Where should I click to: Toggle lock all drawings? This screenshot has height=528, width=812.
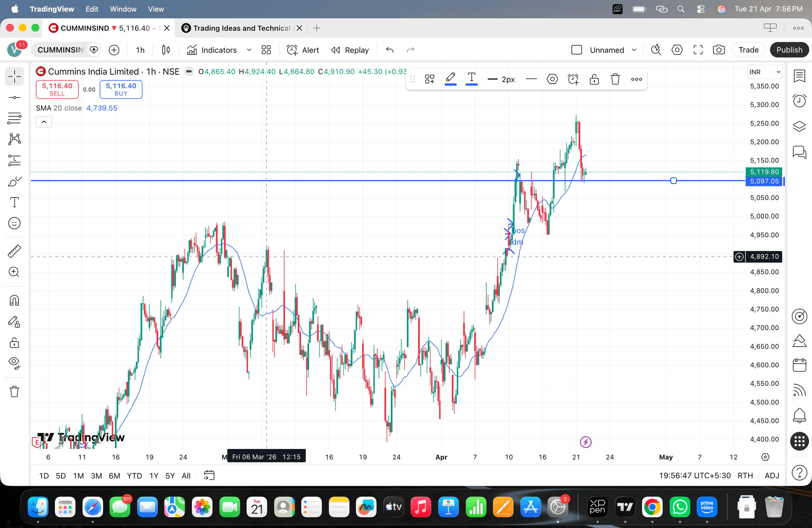tap(14, 342)
